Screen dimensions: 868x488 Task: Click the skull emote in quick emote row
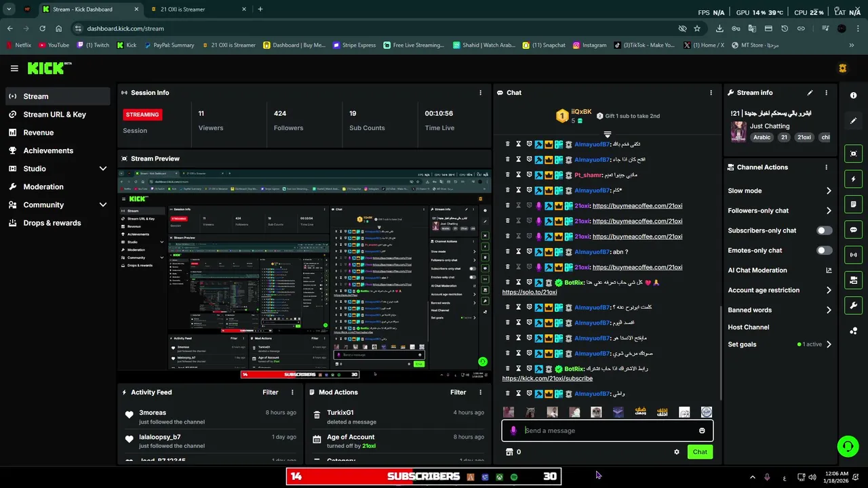pyautogui.click(x=596, y=412)
